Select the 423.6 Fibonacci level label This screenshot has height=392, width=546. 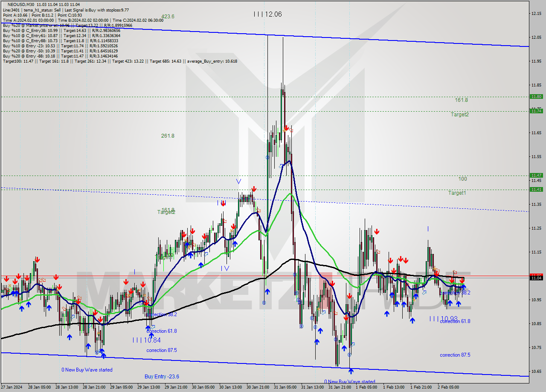coord(168,17)
